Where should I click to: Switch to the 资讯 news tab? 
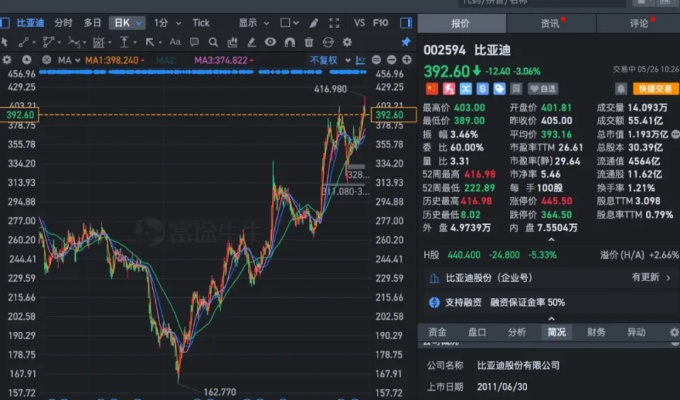click(550, 22)
